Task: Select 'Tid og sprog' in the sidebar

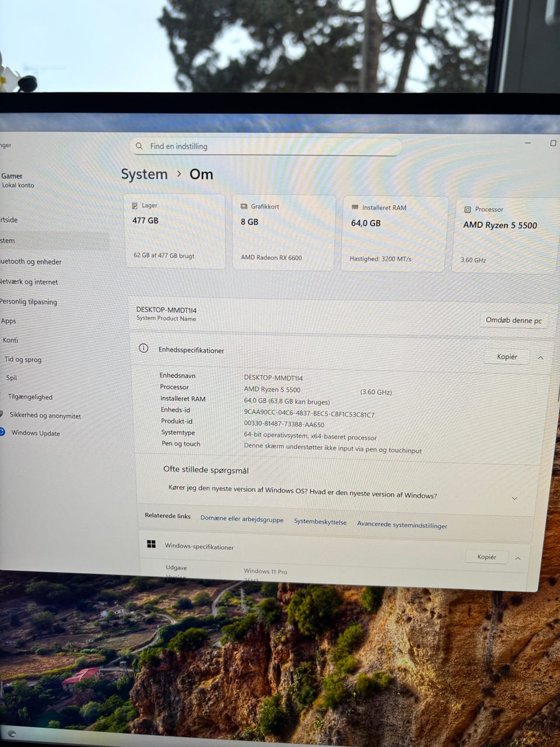Action: (23, 359)
